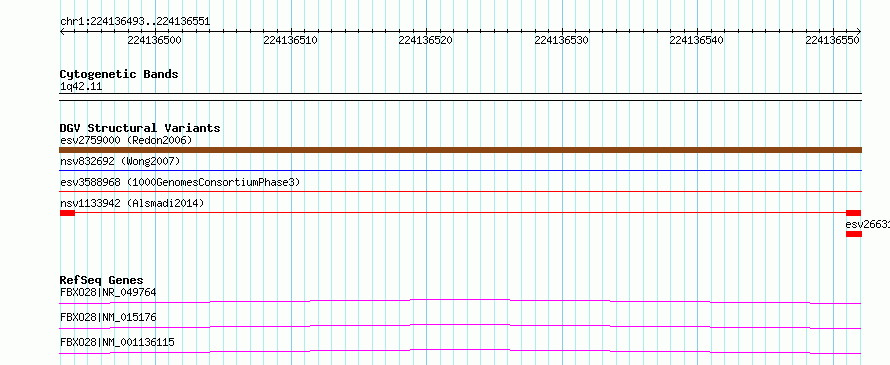The height and width of the screenshot is (365, 890).
Task: Open the esv3588968 (1000GenomesConsortiumPhase3) label
Action: click(x=180, y=182)
